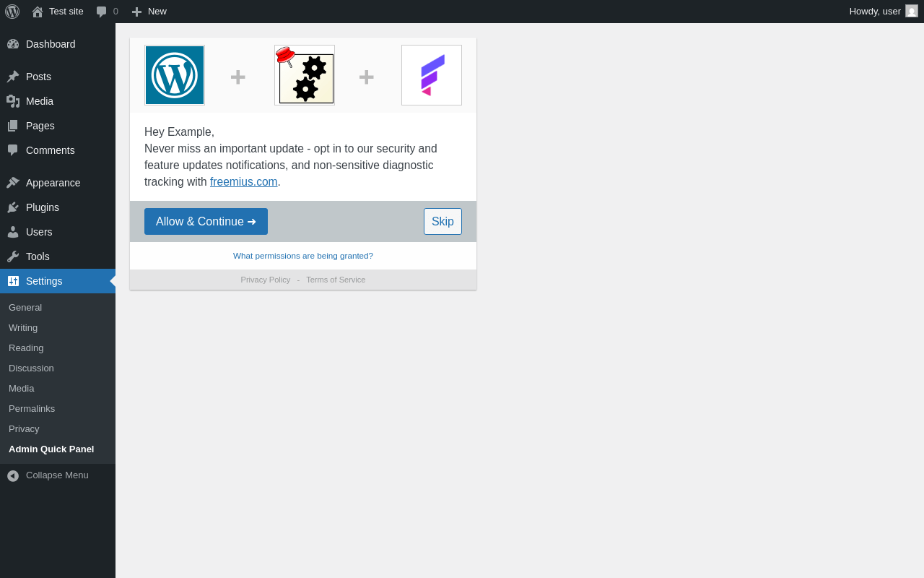Click the comments bubble icon in admin bar
This screenshot has height=578, width=924.
click(x=102, y=12)
